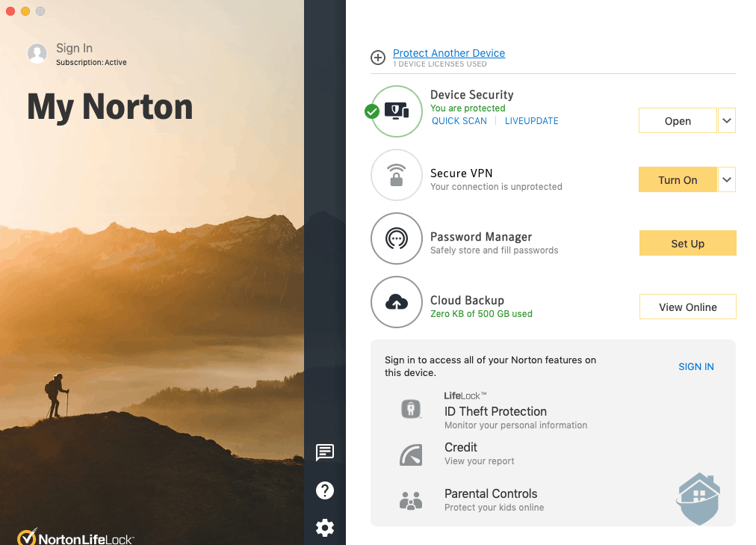Viewport: 756px width, 545px height.
Task: Click the Credit heading
Action: point(460,447)
